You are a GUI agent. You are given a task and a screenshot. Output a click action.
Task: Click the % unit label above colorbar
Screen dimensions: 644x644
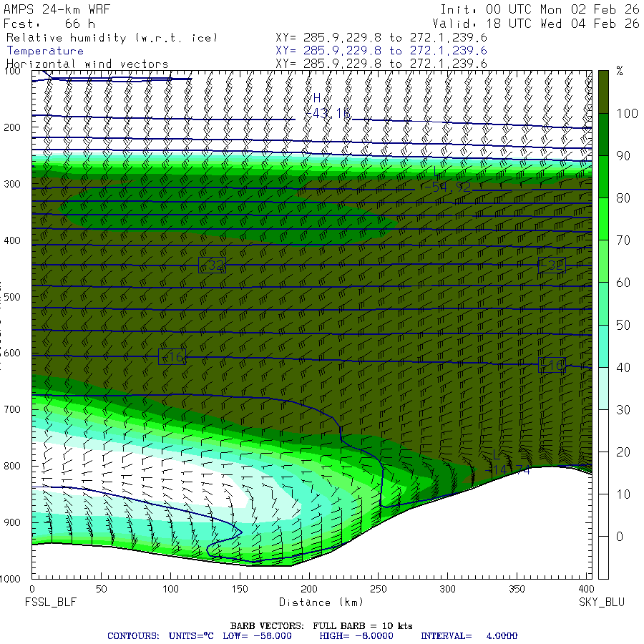[620, 71]
